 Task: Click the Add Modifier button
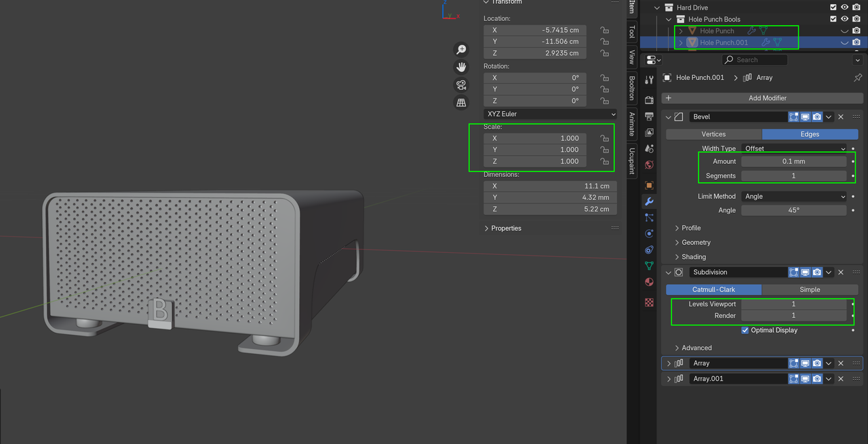click(767, 98)
